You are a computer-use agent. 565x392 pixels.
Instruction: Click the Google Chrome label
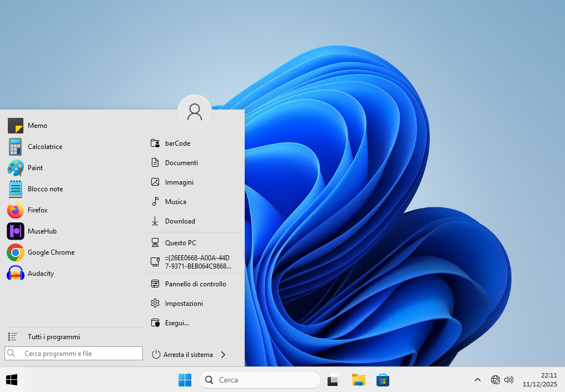[51, 252]
